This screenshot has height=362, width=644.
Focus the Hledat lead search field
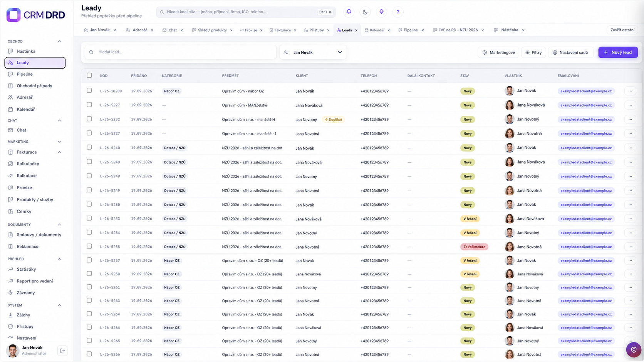pyautogui.click(x=181, y=52)
